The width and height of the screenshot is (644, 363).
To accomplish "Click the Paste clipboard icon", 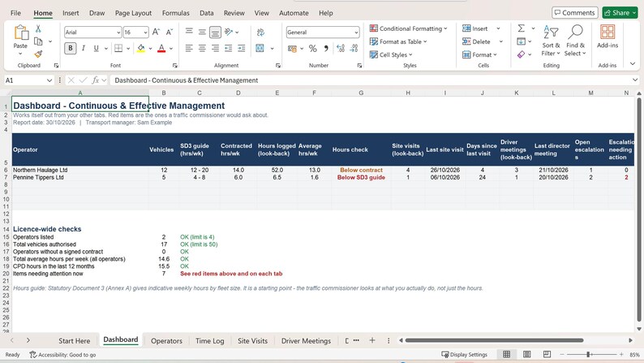I will [x=20, y=32].
